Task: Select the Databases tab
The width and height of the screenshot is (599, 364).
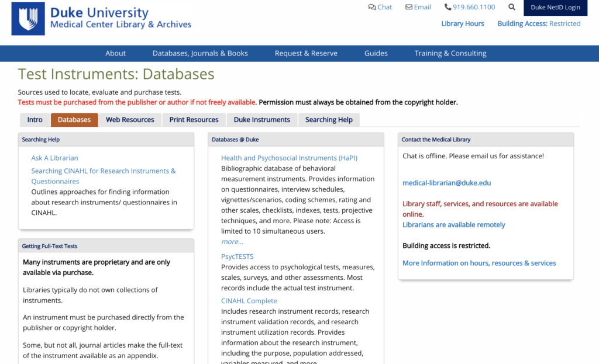Action: coord(74,120)
